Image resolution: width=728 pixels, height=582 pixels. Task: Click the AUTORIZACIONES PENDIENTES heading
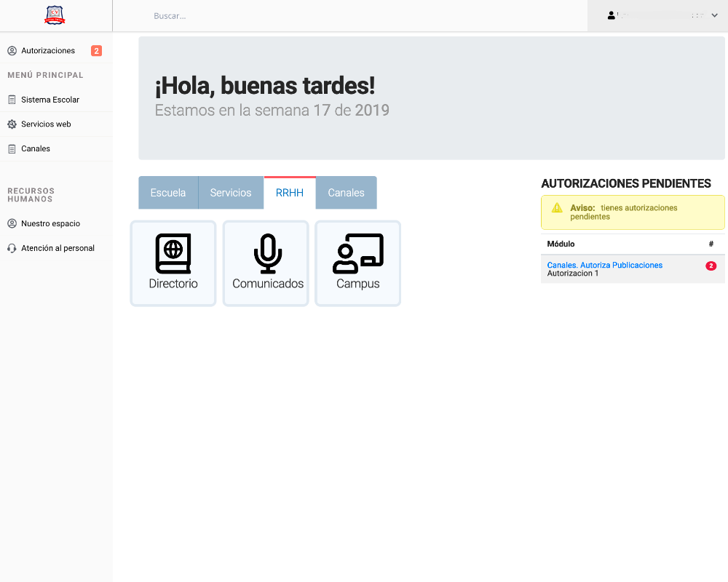[x=626, y=184]
